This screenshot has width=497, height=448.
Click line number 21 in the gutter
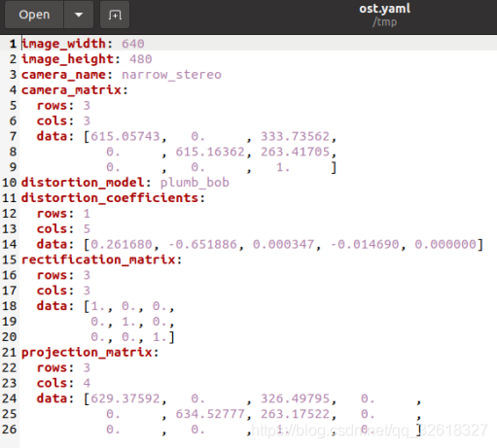pos(10,353)
